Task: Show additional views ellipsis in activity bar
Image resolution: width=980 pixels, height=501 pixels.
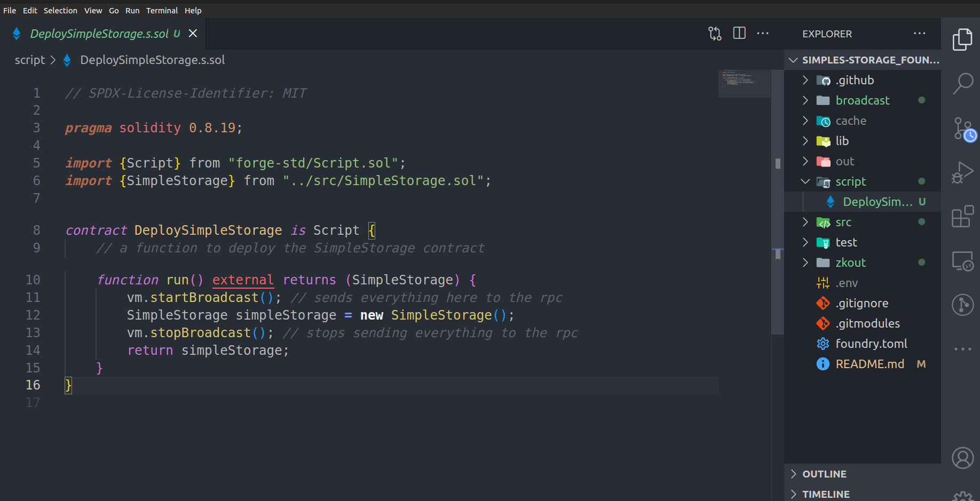Action: 962,349
